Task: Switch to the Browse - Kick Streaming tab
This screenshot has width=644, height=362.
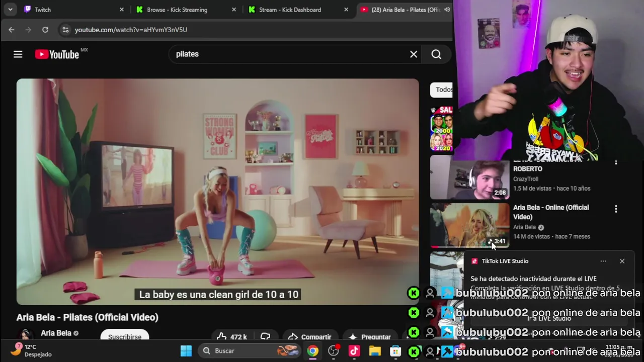Action: [x=186, y=10]
